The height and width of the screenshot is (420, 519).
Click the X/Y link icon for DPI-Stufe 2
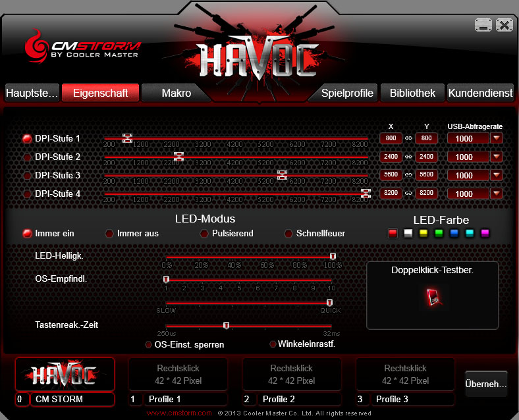click(409, 157)
